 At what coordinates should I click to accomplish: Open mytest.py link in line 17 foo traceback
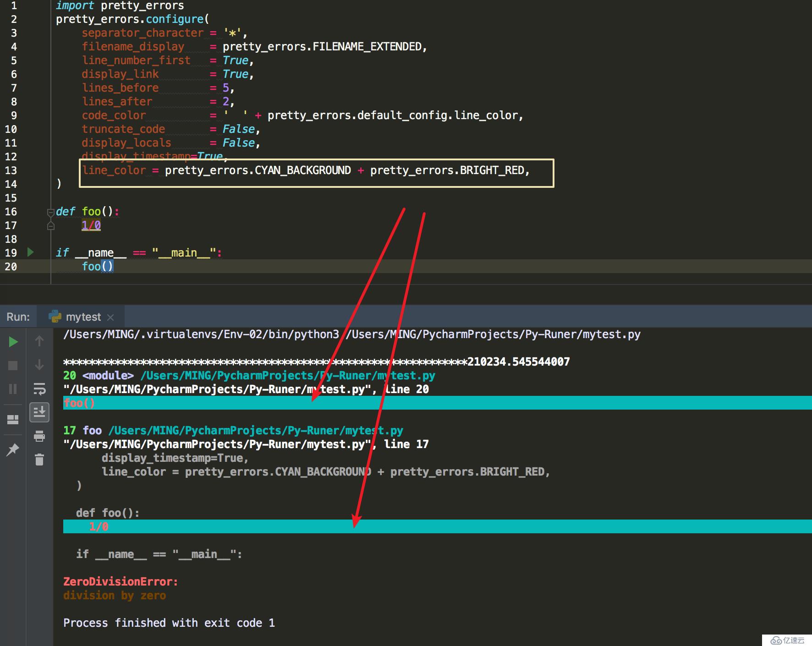click(256, 431)
